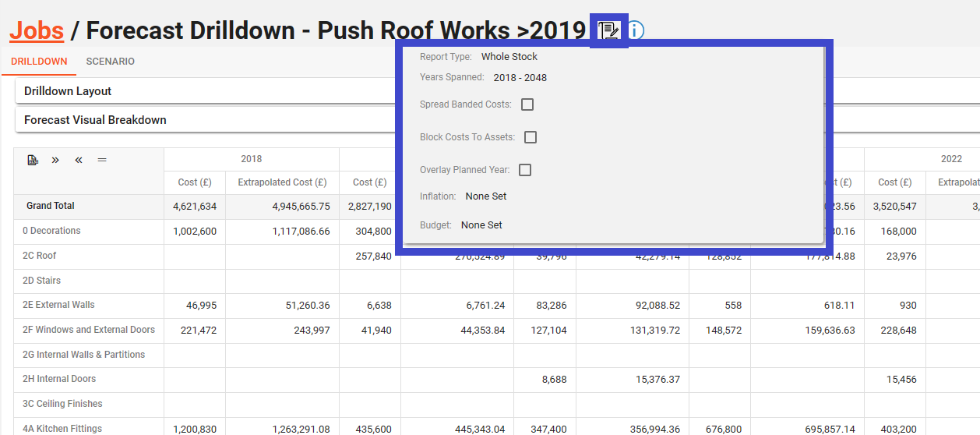
Task: Click the report settings icon beside title
Action: [608, 30]
